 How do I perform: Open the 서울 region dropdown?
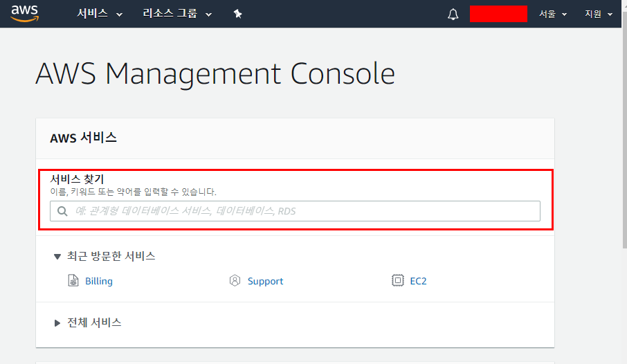tap(553, 14)
